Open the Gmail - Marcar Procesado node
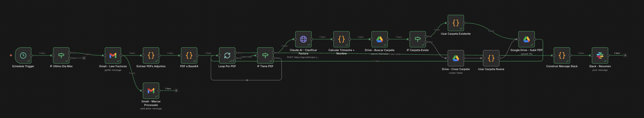The image size is (644, 118). click(151, 91)
